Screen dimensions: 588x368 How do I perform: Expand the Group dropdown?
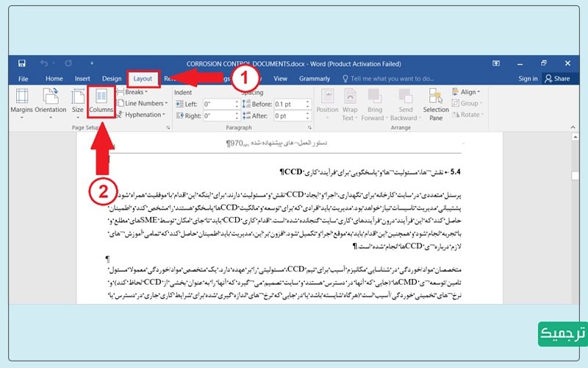pos(467,103)
